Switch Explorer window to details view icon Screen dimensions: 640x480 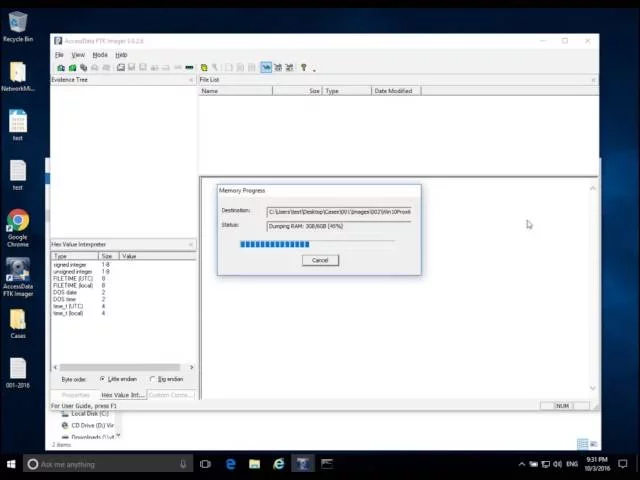coord(582,444)
